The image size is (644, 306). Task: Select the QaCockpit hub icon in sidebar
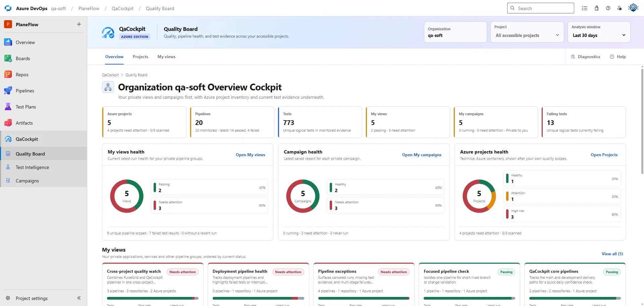8,139
